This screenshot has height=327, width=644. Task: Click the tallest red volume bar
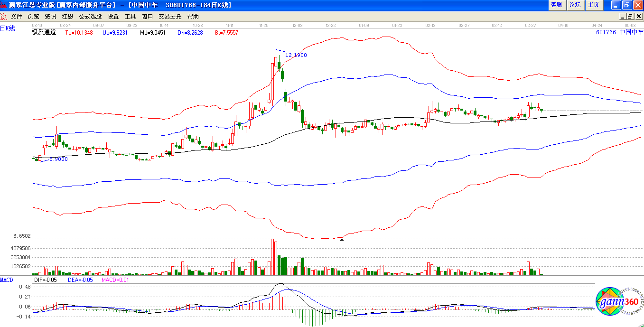[x=272, y=257]
